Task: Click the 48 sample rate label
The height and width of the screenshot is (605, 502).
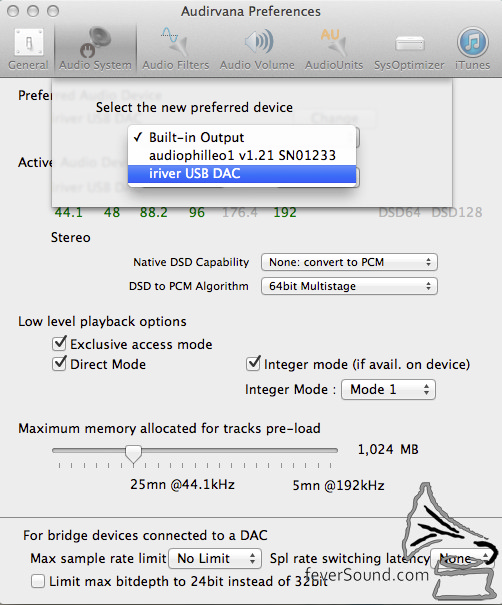Action: coord(112,212)
